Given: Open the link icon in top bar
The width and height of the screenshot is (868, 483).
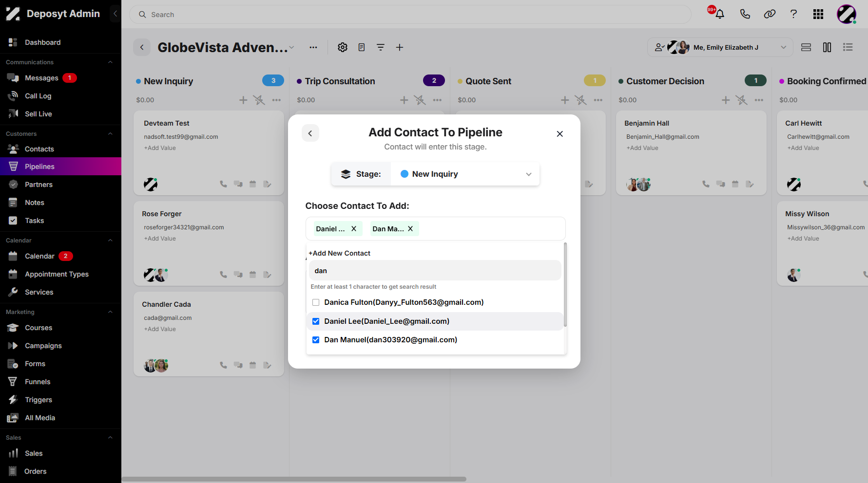Looking at the screenshot, I should click(770, 14).
